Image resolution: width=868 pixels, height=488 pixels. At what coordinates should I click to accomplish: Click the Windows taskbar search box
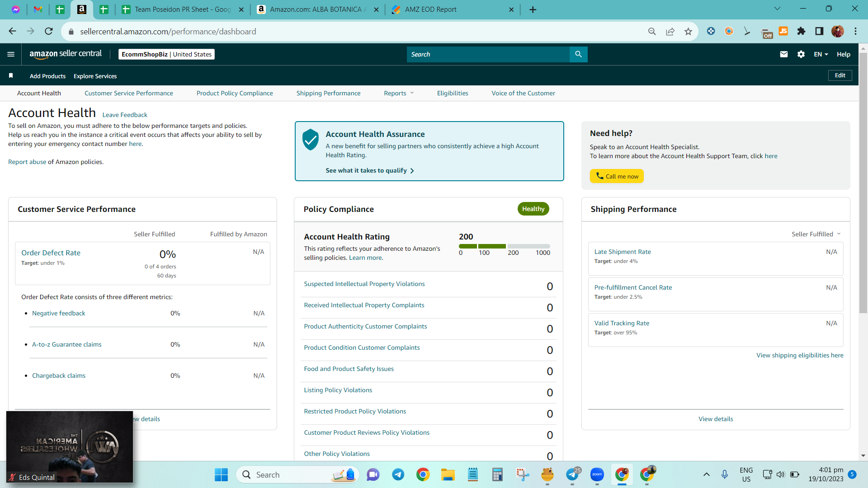[297, 474]
